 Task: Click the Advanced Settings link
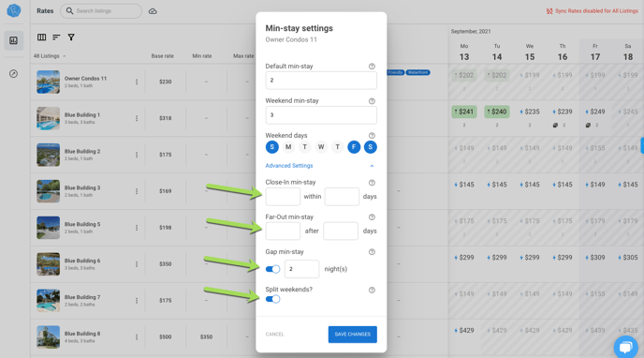pos(289,166)
